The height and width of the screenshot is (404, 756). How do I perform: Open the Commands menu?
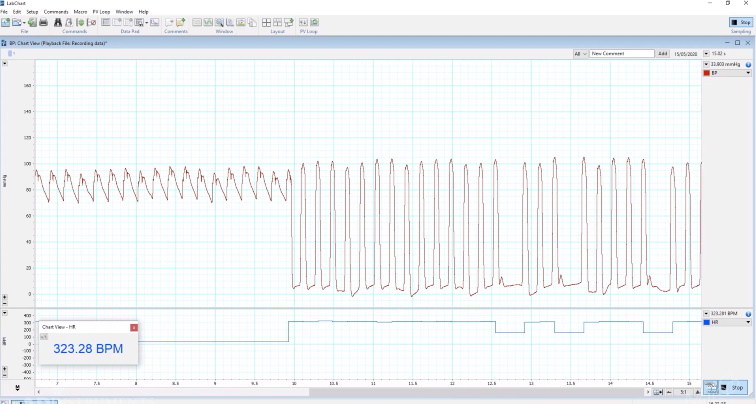56,12
